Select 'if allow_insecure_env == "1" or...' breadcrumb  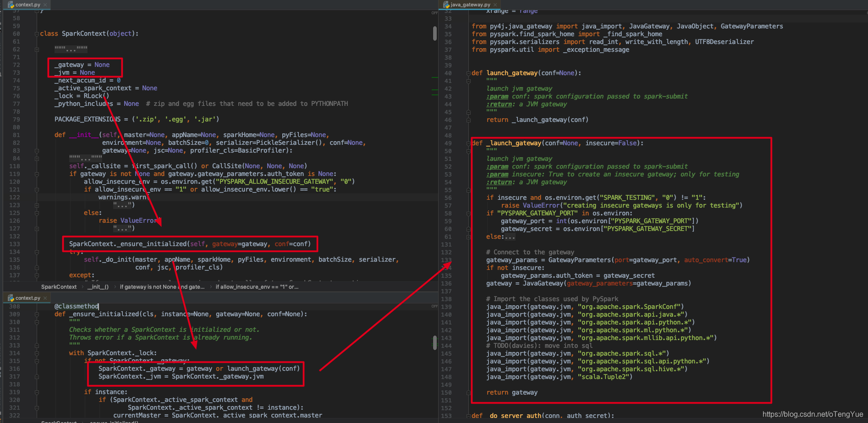pyautogui.click(x=257, y=287)
